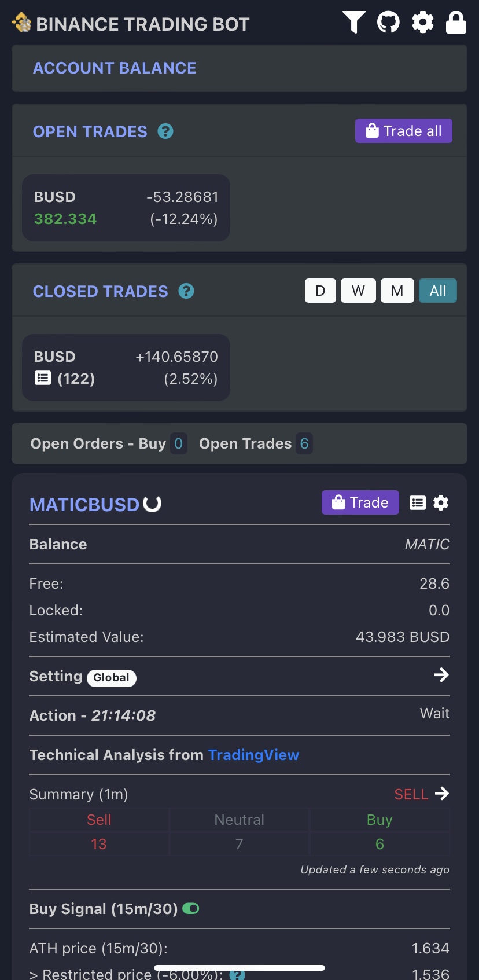The image size is (479, 980).
Task: Open the TradingView link
Action: click(x=253, y=755)
